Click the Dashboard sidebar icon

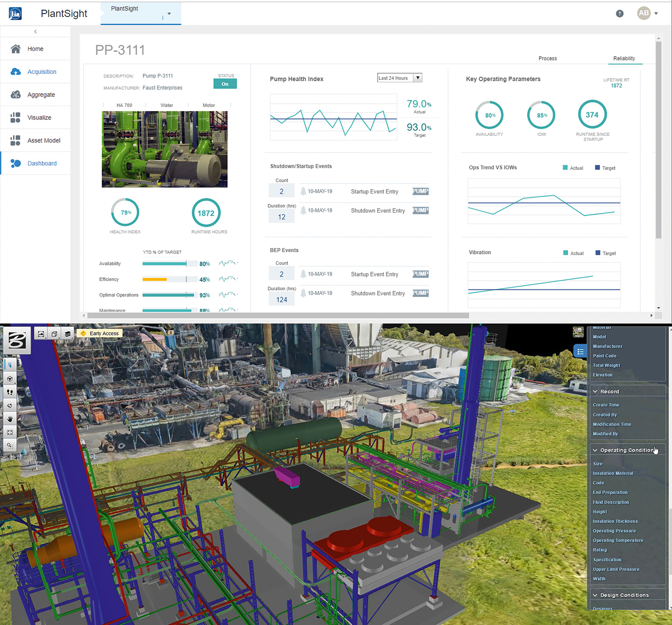[16, 163]
